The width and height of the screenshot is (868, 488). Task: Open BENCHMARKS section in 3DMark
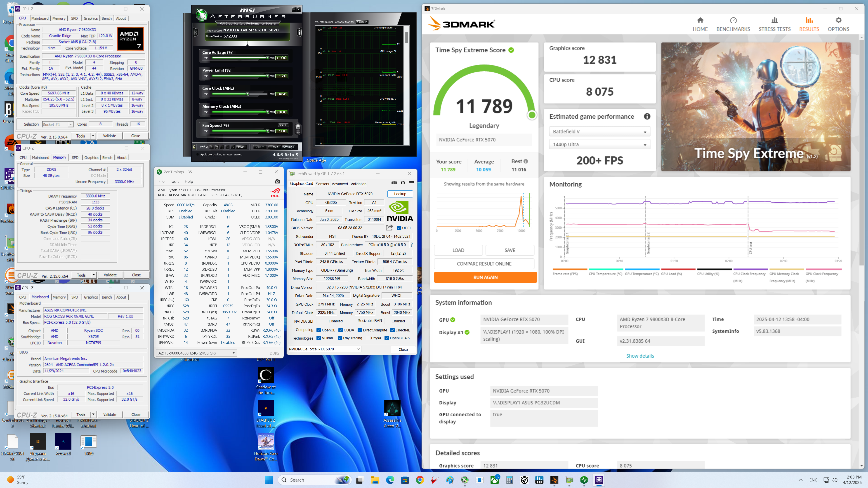tap(733, 24)
